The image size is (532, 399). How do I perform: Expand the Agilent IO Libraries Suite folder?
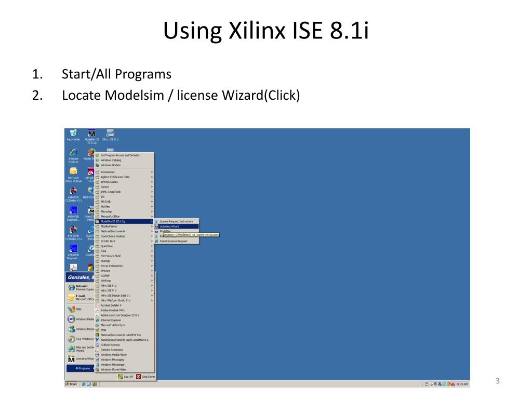(125, 177)
